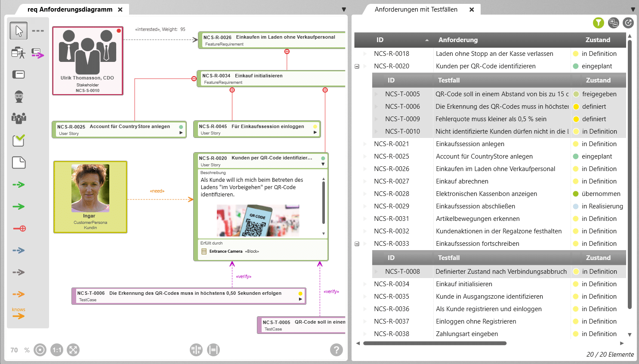Screen dimensions: 639x364
Task: Select the green dashed arrow relation tool
Action: pos(19,185)
